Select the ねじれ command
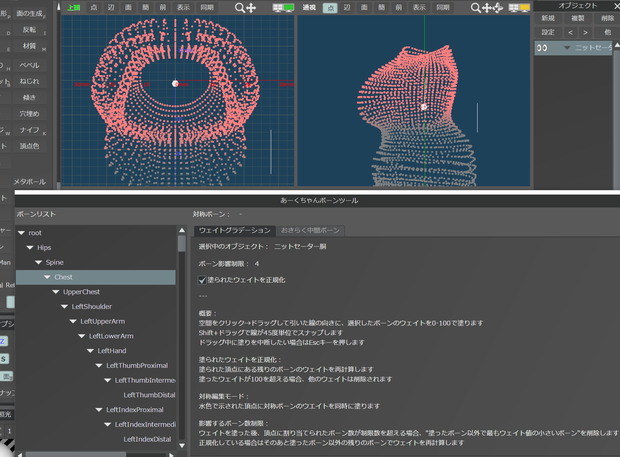The height and width of the screenshot is (457, 620). (30, 81)
